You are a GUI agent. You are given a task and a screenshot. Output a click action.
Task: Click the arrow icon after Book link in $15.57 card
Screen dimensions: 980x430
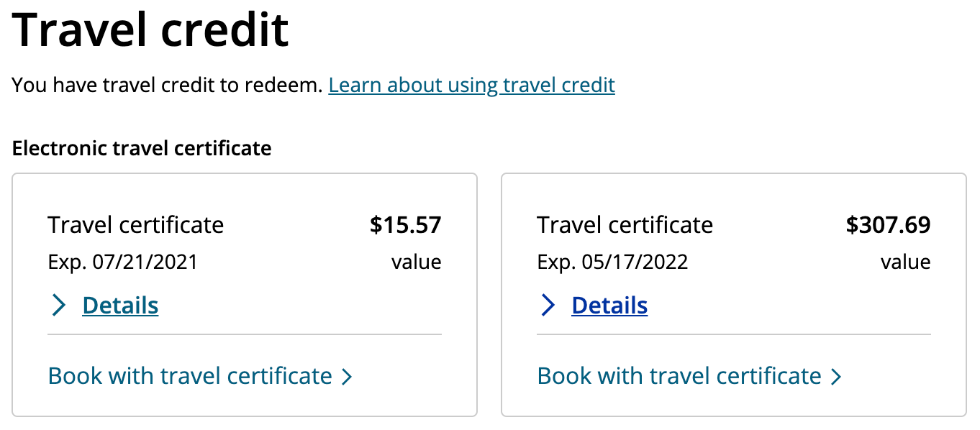point(346,377)
